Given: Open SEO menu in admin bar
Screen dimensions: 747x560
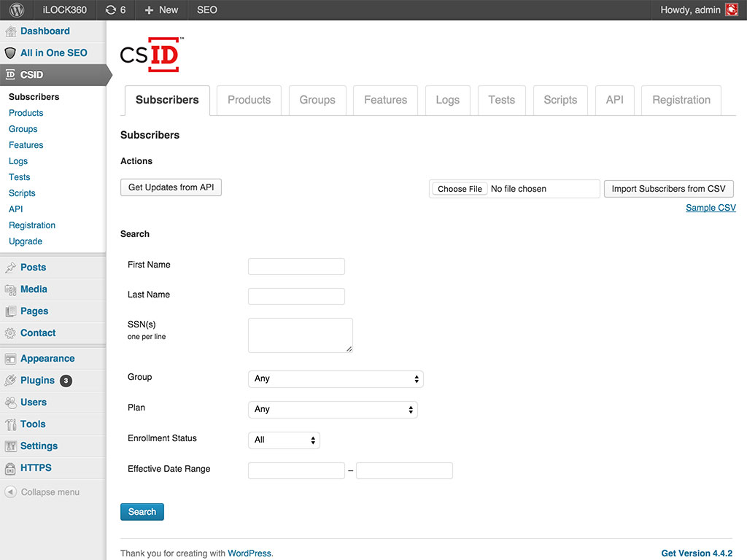Looking at the screenshot, I should click(206, 10).
